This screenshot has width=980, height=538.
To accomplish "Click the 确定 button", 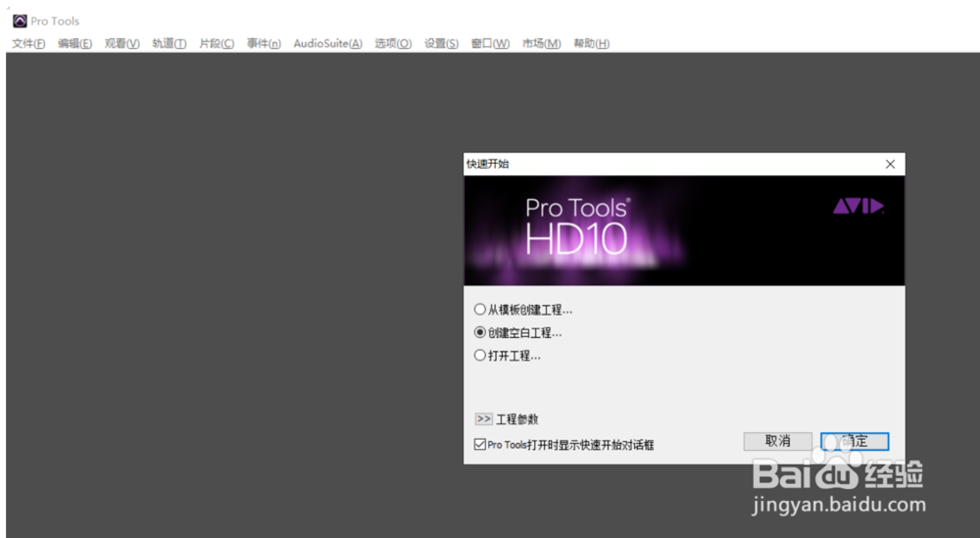I will tap(855, 441).
